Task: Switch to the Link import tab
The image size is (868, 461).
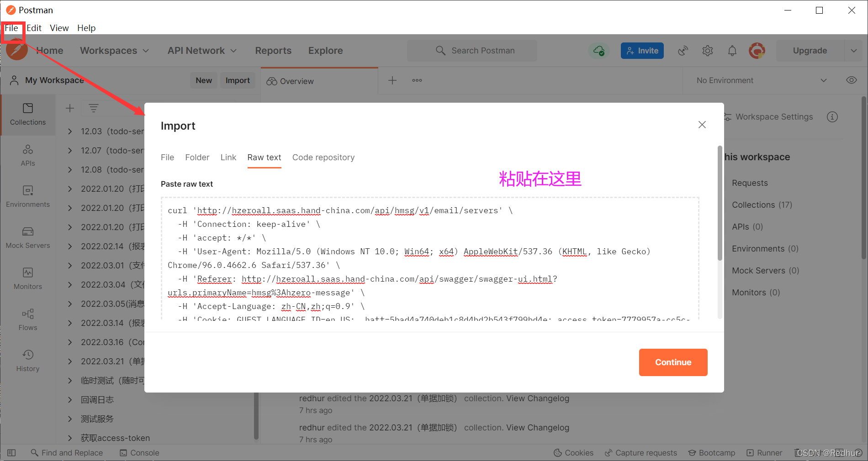Action: [228, 157]
